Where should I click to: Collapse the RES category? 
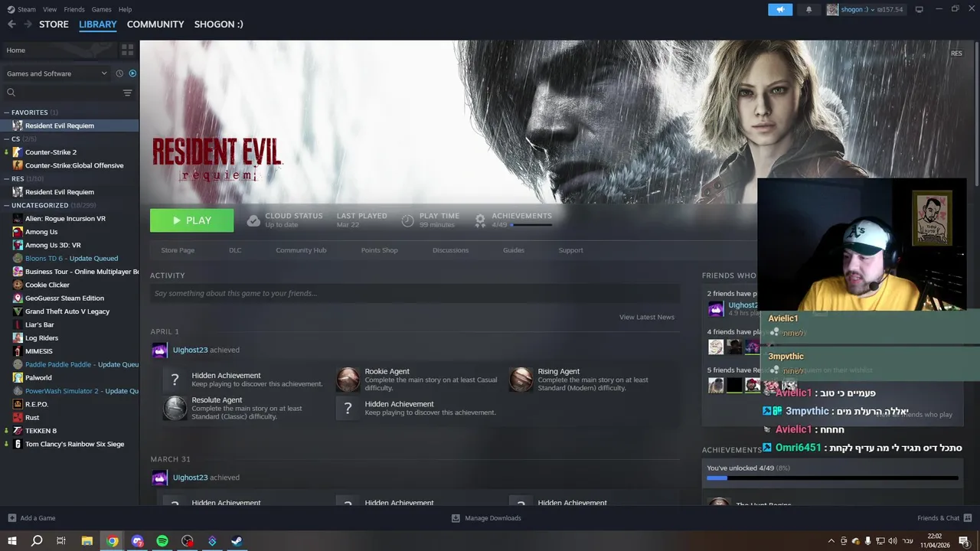7,179
